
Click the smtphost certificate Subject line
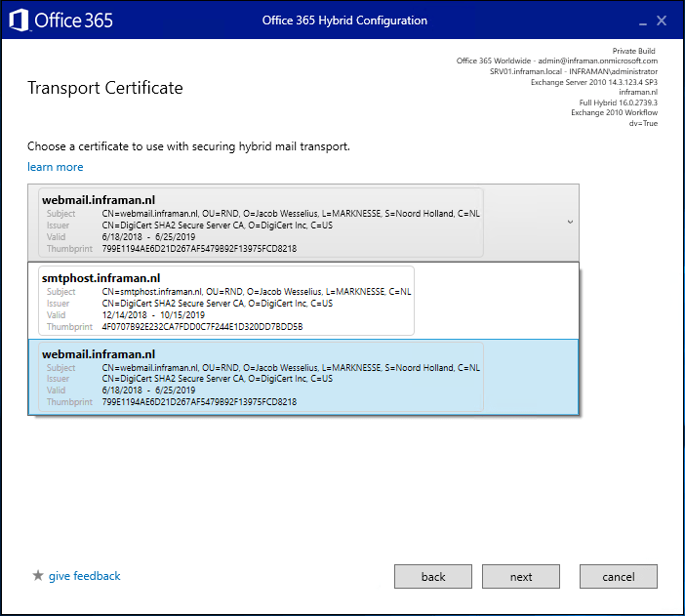click(x=256, y=292)
